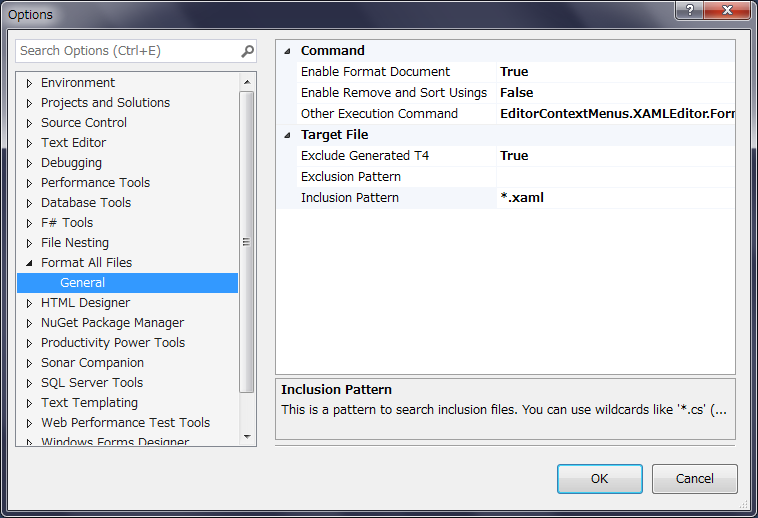Click the Cancel button
This screenshot has height=518, width=758.
[694, 478]
